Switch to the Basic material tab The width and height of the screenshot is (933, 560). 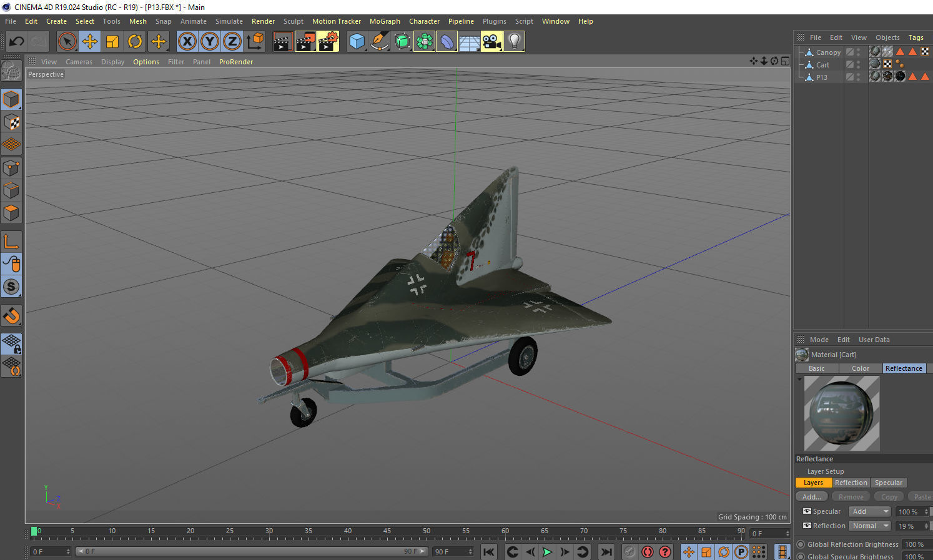click(816, 368)
